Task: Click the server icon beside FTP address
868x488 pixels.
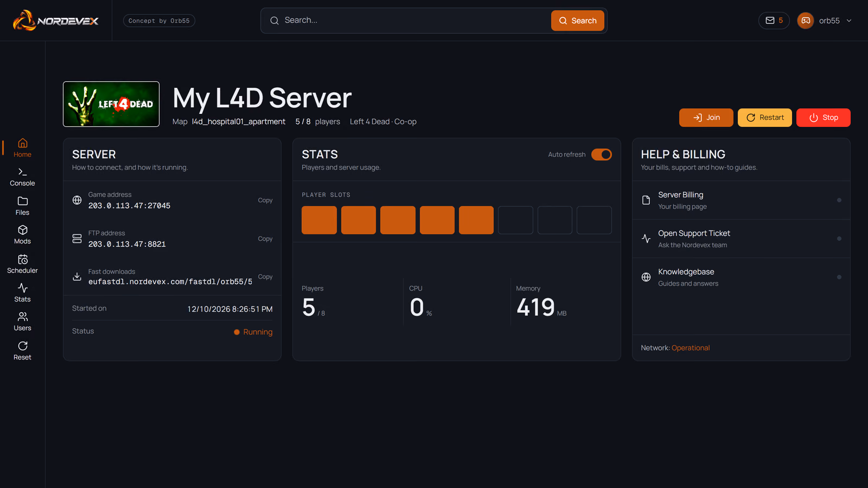Action: pyautogui.click(x=77, y=239)
